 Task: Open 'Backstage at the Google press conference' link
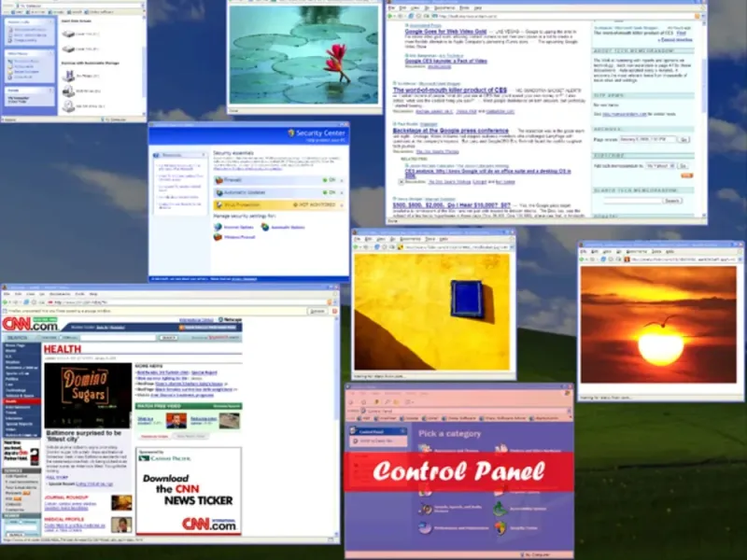(x=451, y=131)
